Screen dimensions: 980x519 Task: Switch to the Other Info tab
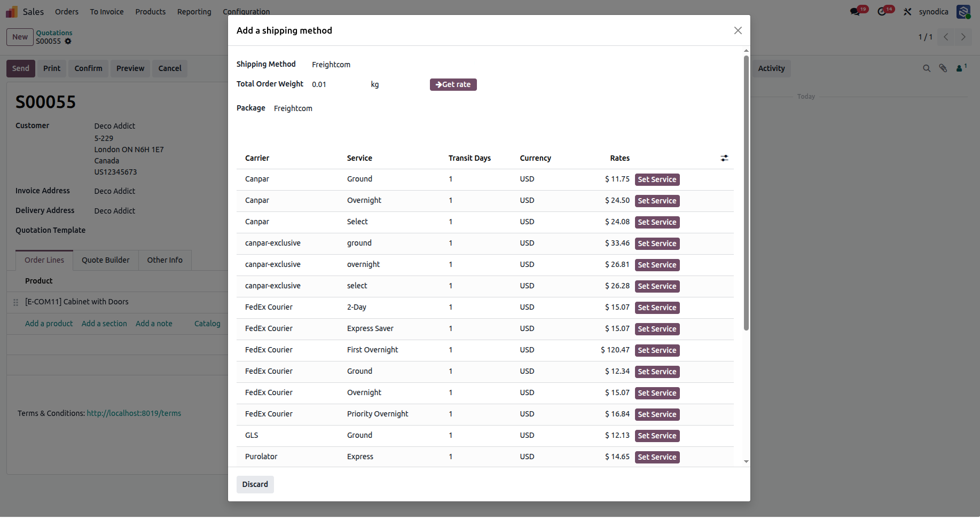coord(164,260)
